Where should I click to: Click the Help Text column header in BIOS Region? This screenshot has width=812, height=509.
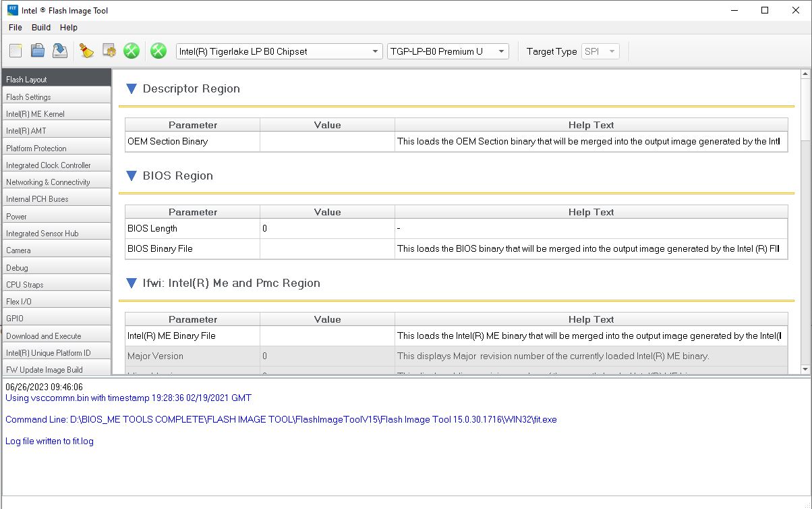click(591, 212)
